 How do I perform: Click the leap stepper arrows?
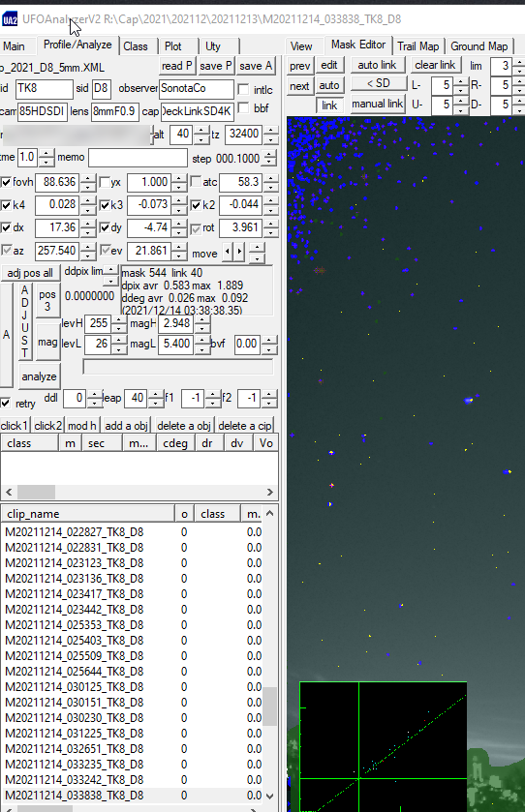point(156,398)
